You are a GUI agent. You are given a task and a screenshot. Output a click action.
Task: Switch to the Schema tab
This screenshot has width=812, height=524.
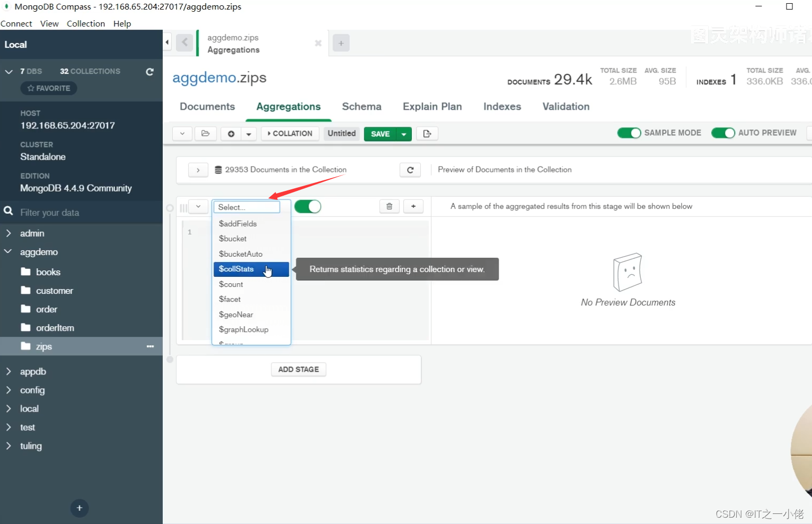tap(361, 107)
